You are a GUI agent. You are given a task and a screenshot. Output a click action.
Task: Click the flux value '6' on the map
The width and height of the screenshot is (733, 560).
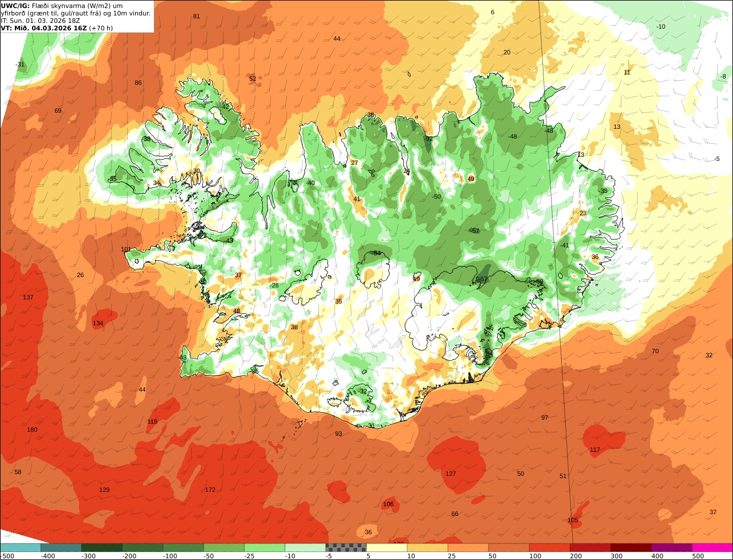492,12
